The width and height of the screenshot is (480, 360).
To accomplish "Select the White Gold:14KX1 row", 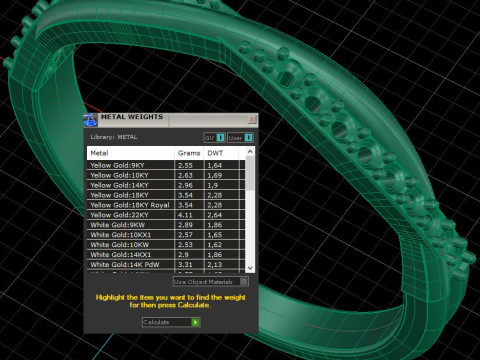I will tap(166, 255).
